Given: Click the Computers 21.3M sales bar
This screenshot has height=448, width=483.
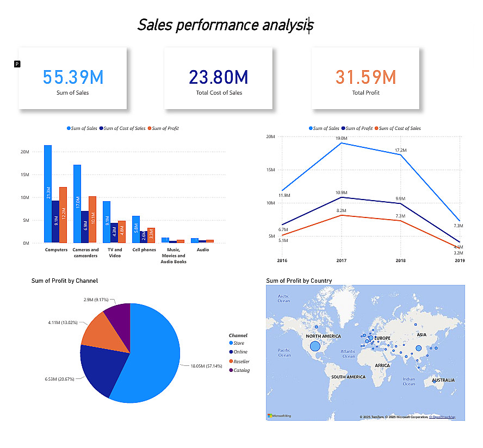Looking at the screenshot, I should (48, 194).
